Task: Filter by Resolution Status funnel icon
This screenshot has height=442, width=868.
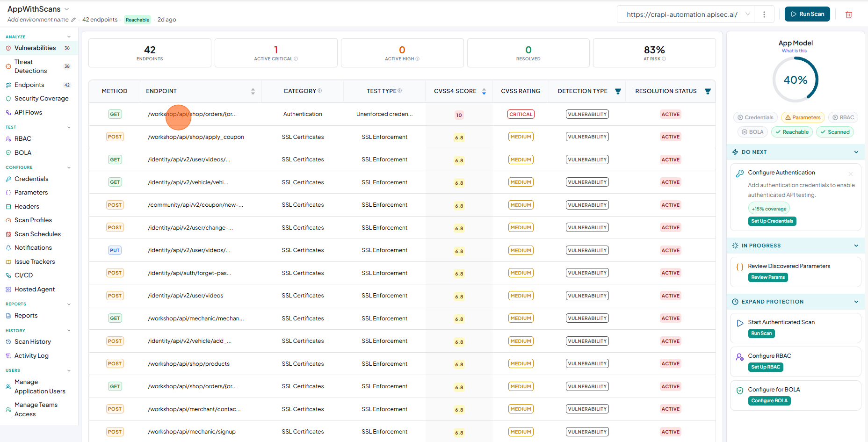Action: 708,91
